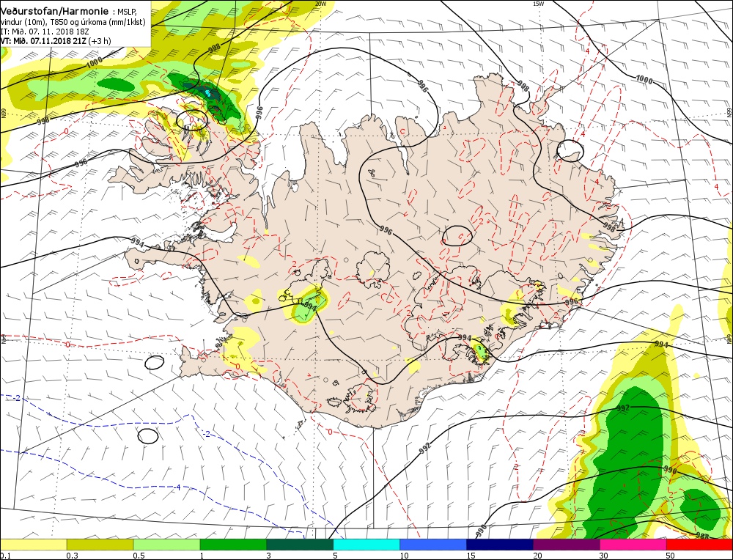Image resolution: width=733 pixels, height=560 pixels.
Task: Click the 'VT: Mið. 07.11.2018 21Z (+3 h)' line
Action: [x=56, y=40]
